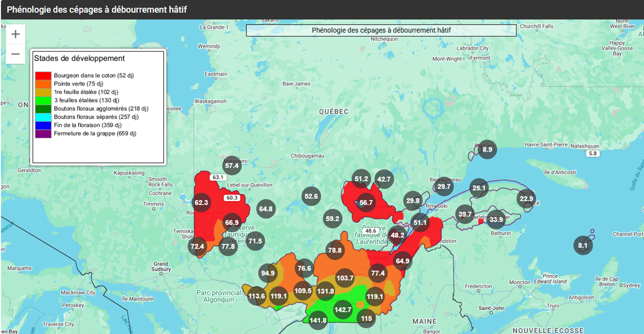The height and width of the screenshot is (334, 644).
Task: Open the 94.9 station marker
Action: tap(268, 274)
